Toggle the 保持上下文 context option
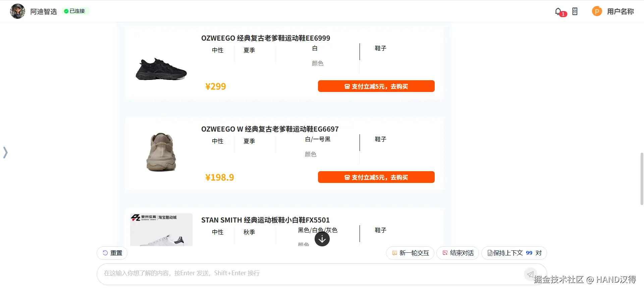The width and height of the screenshot is (644, 292). click(514, 253)
